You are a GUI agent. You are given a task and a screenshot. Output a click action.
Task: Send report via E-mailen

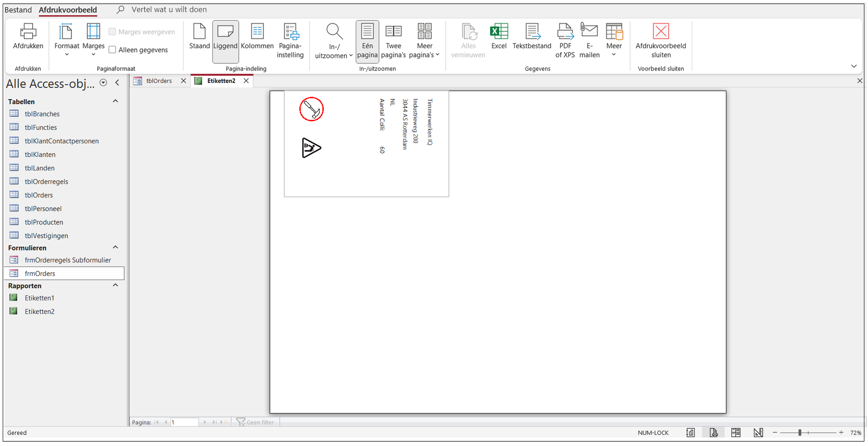point(590,41)
